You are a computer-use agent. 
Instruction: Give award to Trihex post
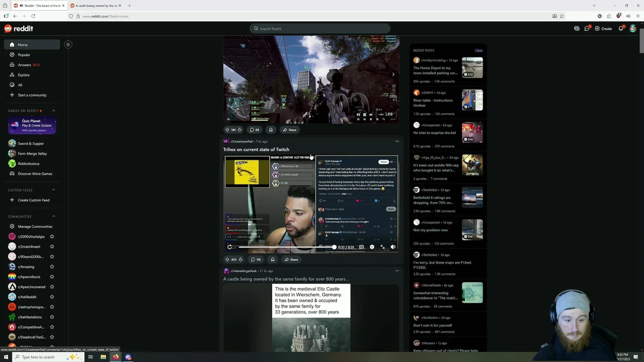[272, 259]
